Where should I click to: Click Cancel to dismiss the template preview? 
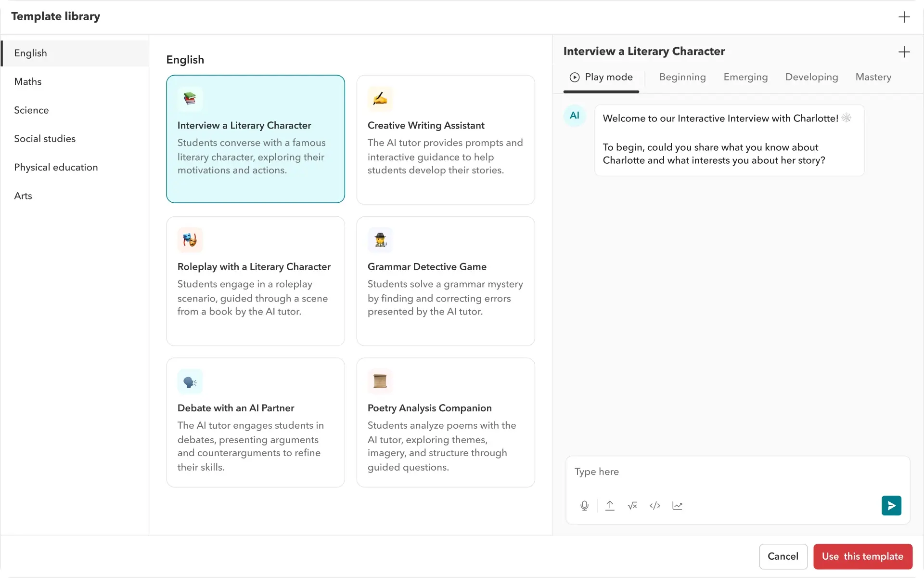(x=783, y=556)
